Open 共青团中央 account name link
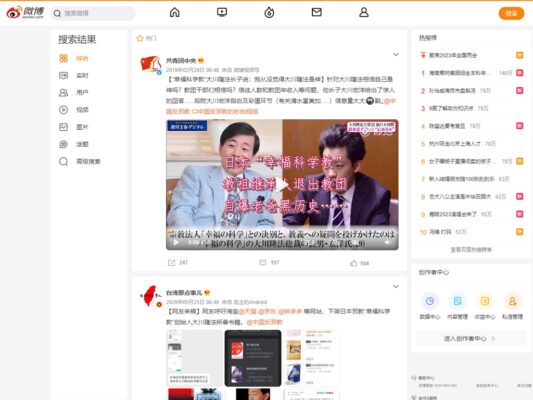 click(181, 61)
